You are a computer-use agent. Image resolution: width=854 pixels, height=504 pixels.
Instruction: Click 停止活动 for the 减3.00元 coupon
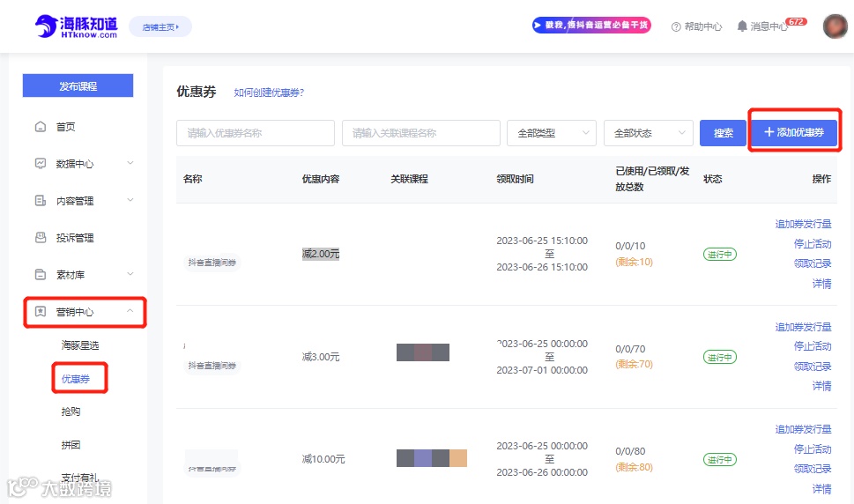(x=813, y=346)
